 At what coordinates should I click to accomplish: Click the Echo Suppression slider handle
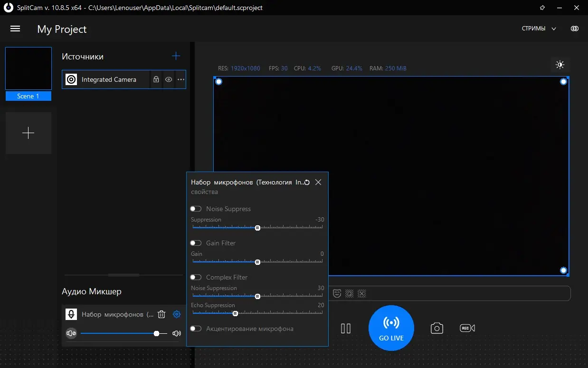click(235, 313)
